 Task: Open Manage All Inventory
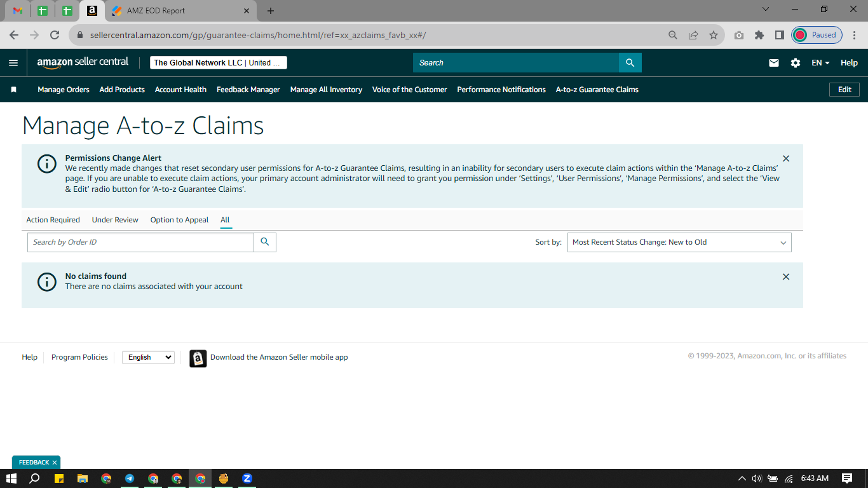(x=326, y=90)
